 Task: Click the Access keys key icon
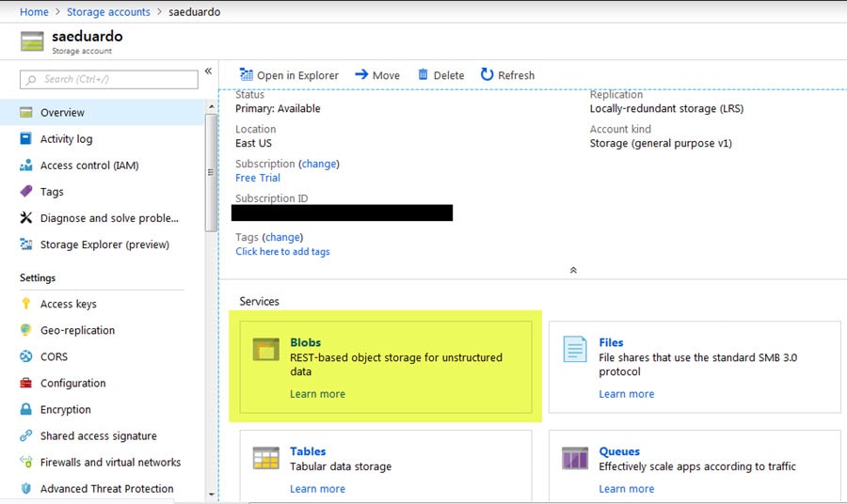click(x=25, y=304)
